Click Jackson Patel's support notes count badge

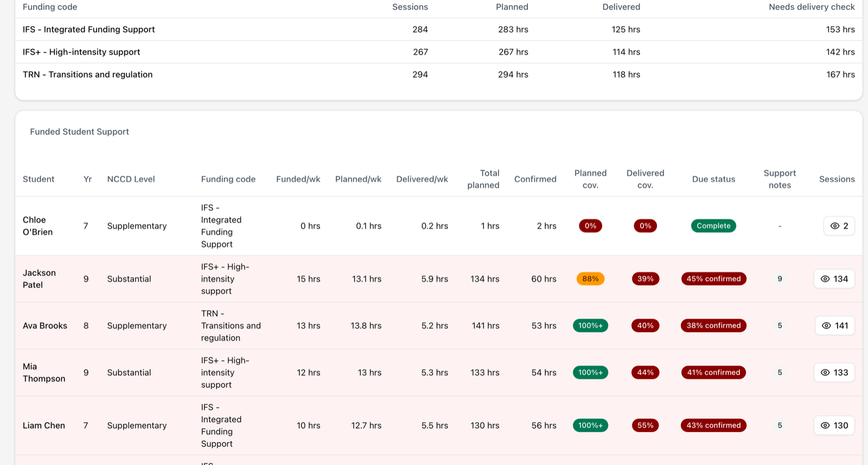(x=780, y=279)
